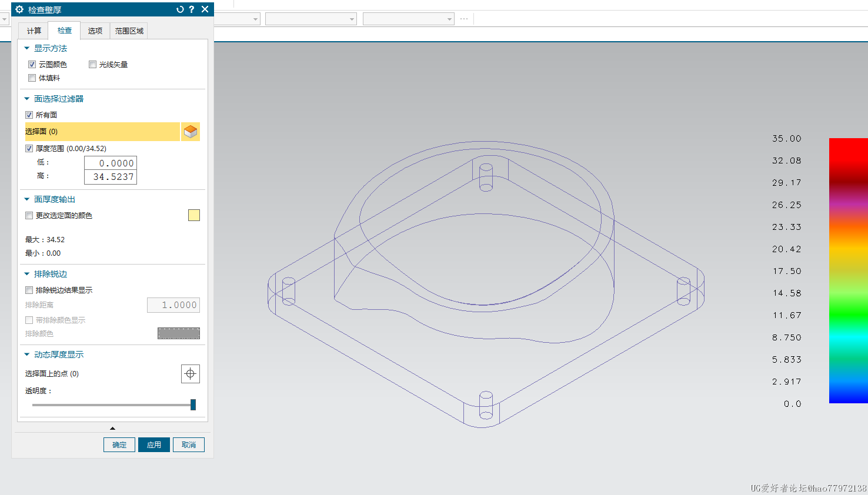This screenshot has height=495, width=868.
Task: Enable the 体填料 checkbox
Action: tap(32, 78)
